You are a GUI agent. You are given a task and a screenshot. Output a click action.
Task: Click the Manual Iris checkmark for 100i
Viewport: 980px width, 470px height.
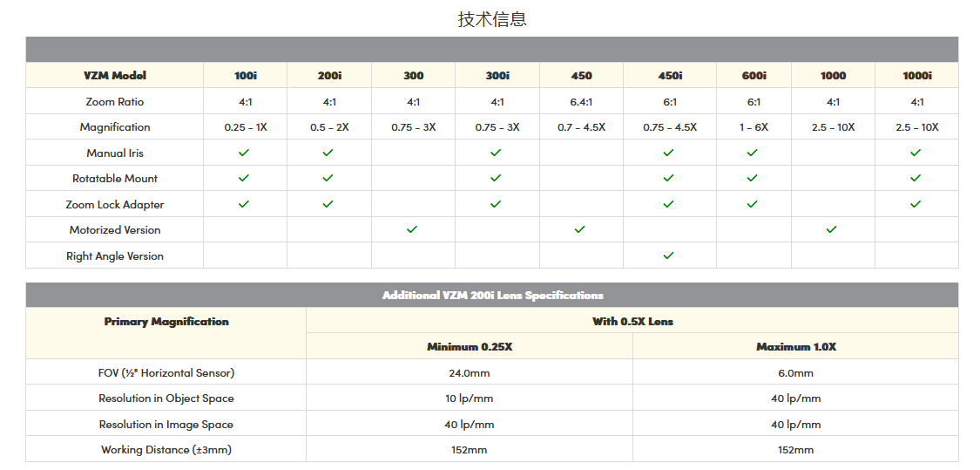pyautogui.click(x=244, y=153)
